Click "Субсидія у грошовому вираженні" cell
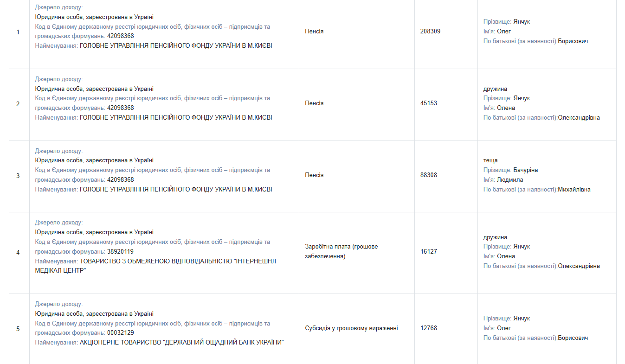 pyautogui.click(x=351, y=328)
